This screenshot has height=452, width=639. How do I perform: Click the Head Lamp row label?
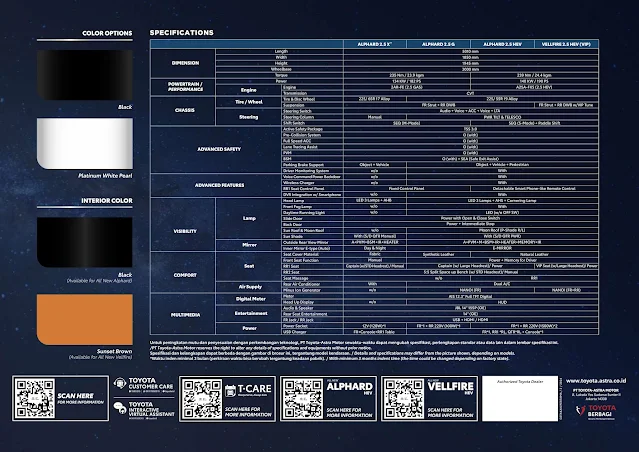(x=293, y=201)
